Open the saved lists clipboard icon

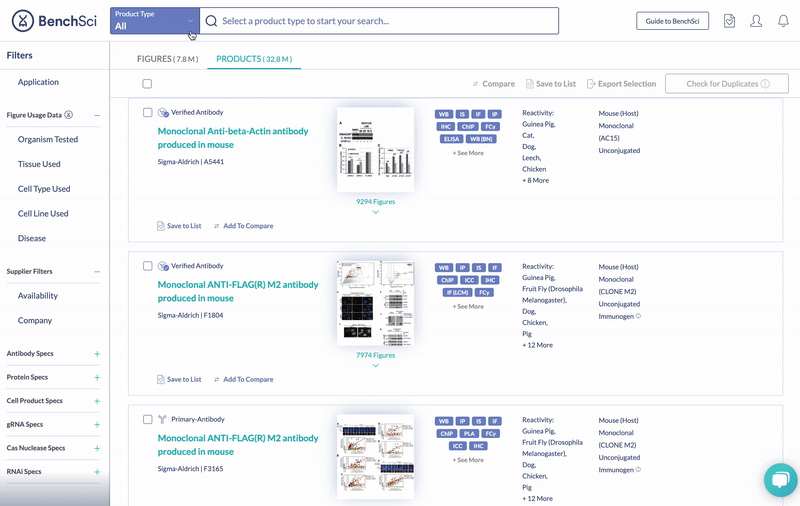730,21
